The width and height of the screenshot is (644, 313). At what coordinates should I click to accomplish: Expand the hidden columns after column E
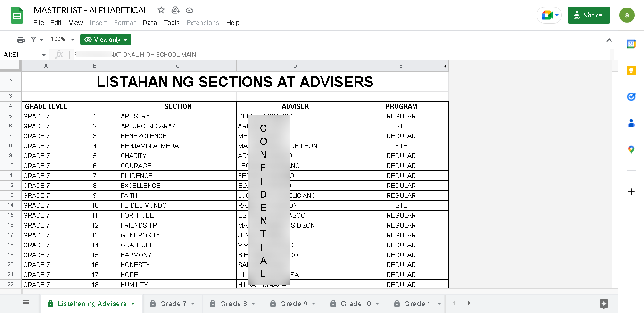point(445,66)
